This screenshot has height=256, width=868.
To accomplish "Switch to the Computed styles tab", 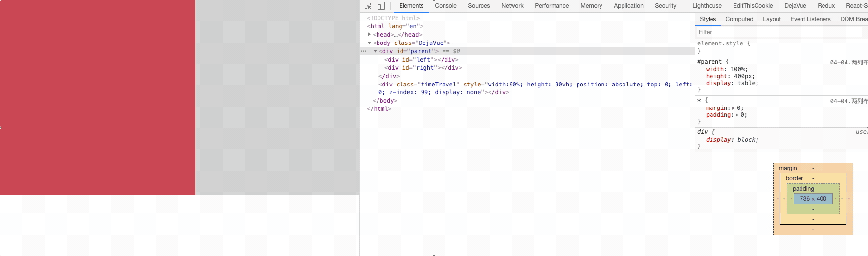I will coord(739,19).
